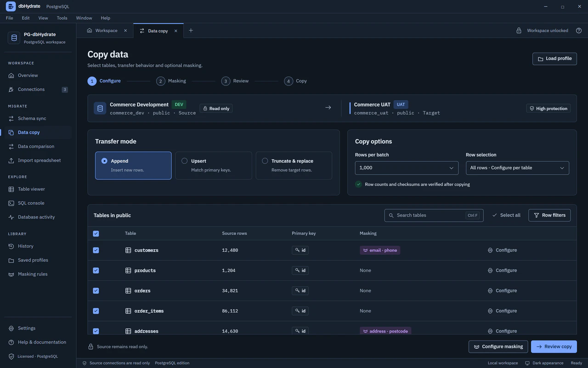Image resolution: width=588 pixels, height=368 pixels.
Task: Click the table icon beside products
Action: [128, 270]
